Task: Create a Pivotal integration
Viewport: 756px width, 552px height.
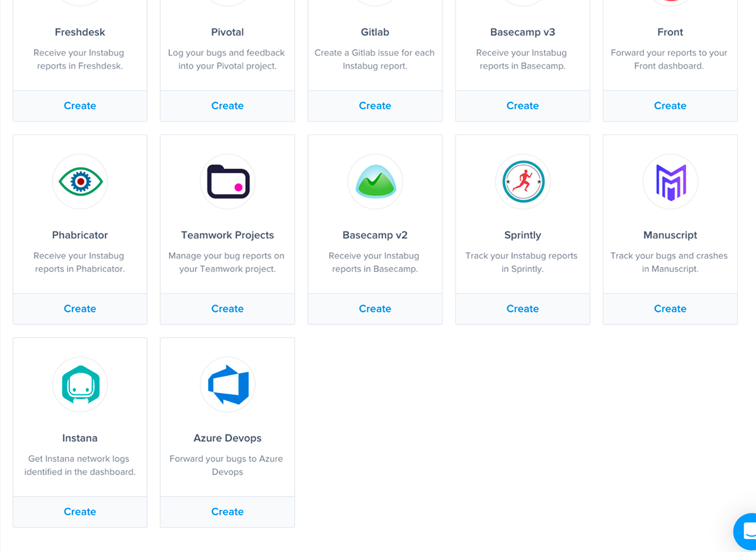Action: coord(228,106)
